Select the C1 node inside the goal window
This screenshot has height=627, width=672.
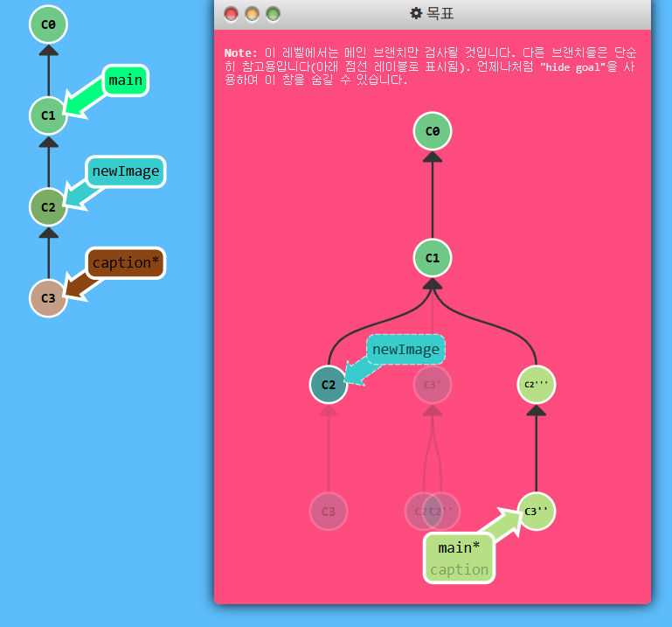pyautogui.click(x=432, y=258)
